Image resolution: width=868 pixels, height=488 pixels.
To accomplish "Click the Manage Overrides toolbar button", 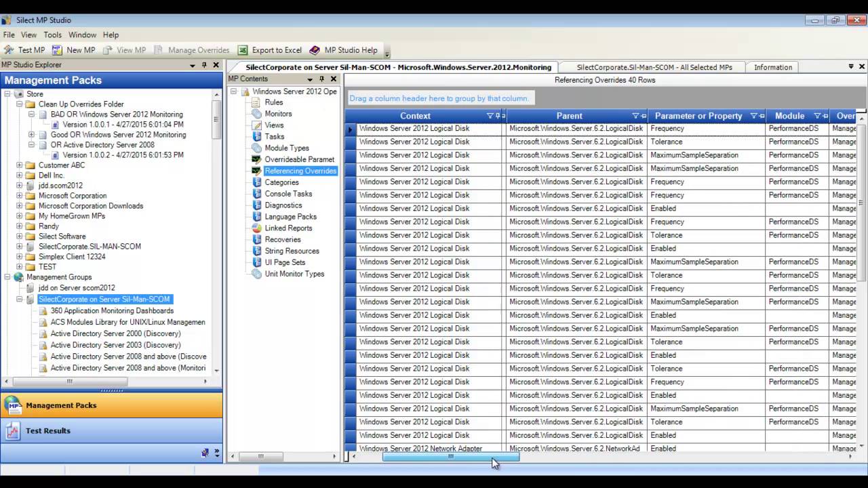I will click(192, 50).
